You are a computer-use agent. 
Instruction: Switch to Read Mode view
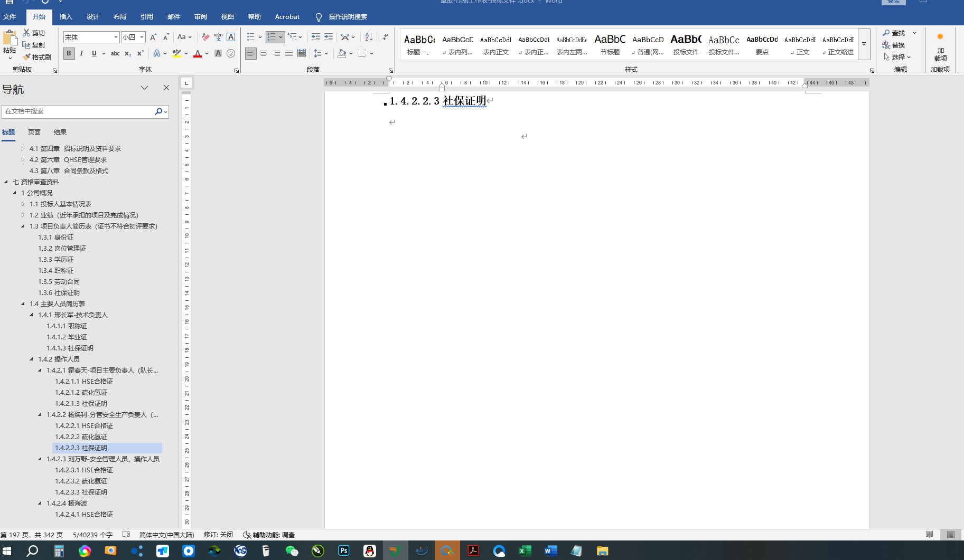(930, 535)
